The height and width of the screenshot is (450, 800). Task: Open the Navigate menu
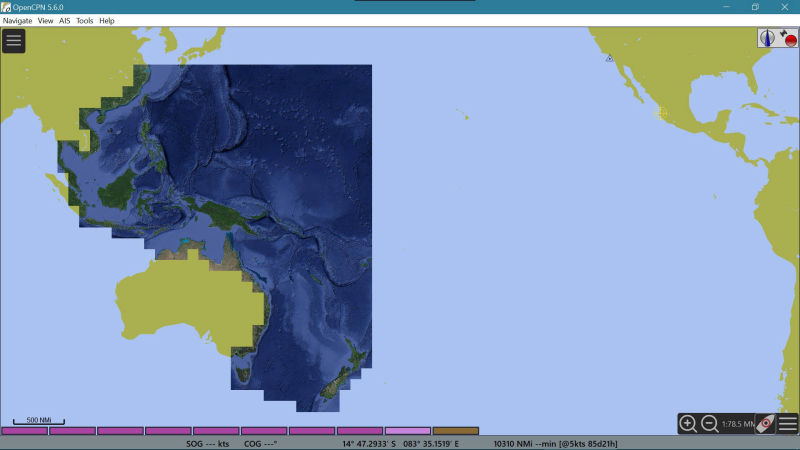click(x=17, y=21)
